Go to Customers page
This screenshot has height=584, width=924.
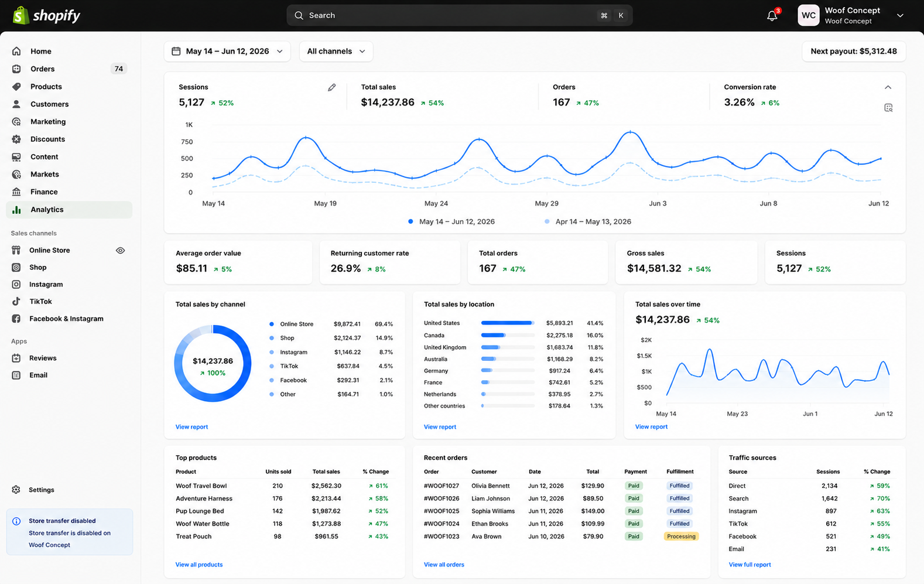(69, 104)
